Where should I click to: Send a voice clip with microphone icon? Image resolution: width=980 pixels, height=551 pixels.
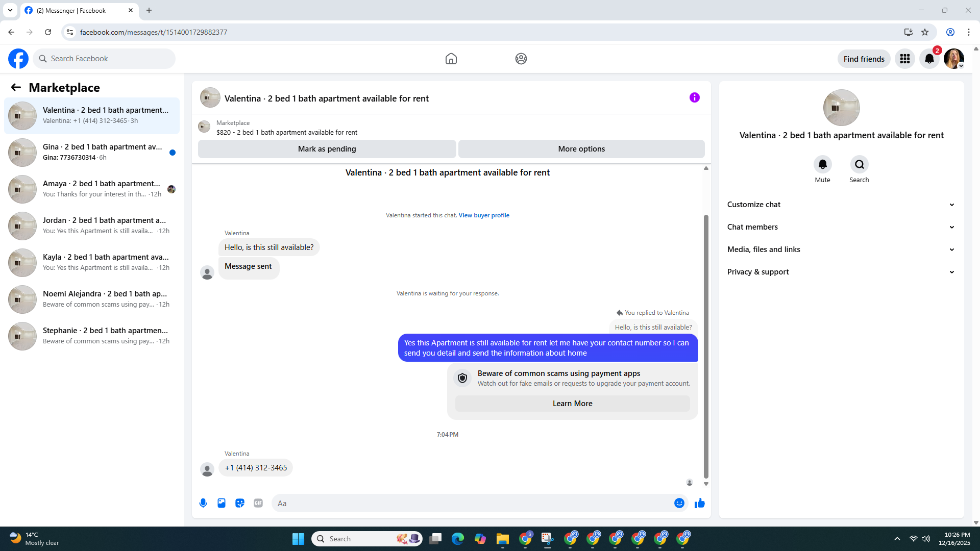[203, 503]
